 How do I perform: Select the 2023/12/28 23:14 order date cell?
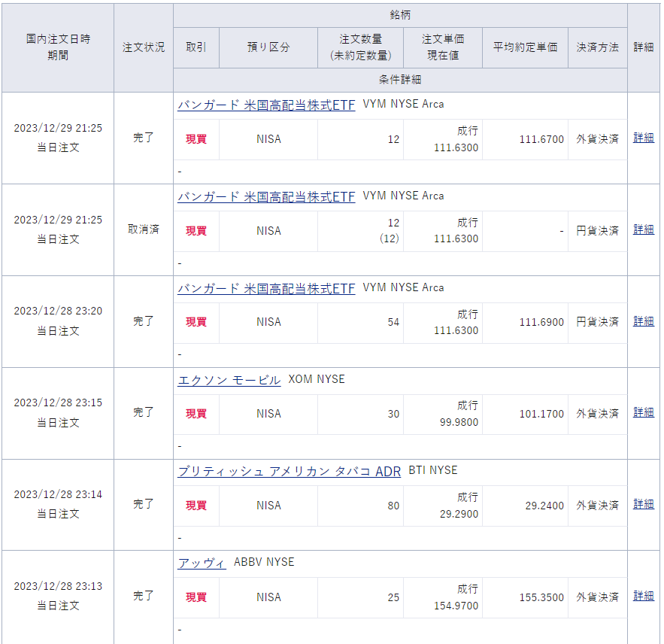point(58,494)
